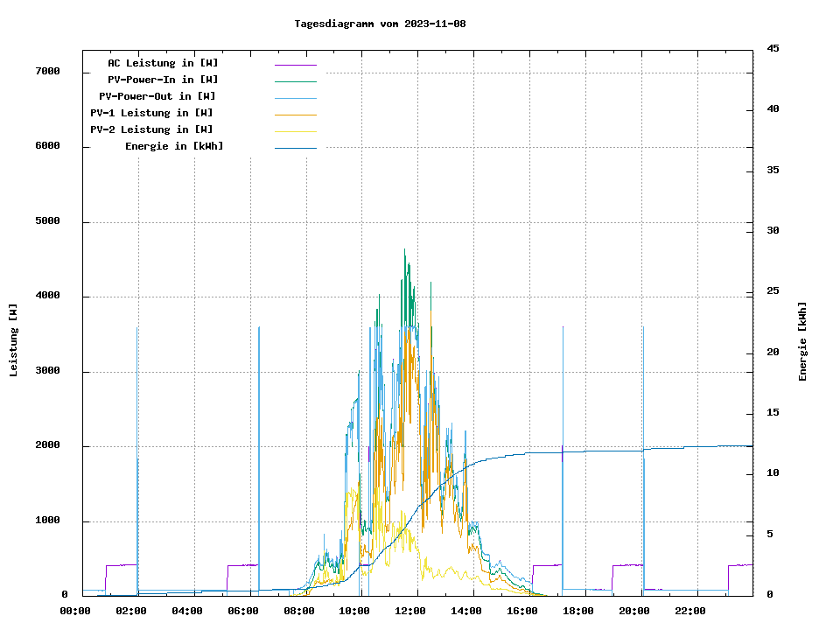Click the Leistung [W] left axis title

14,340
